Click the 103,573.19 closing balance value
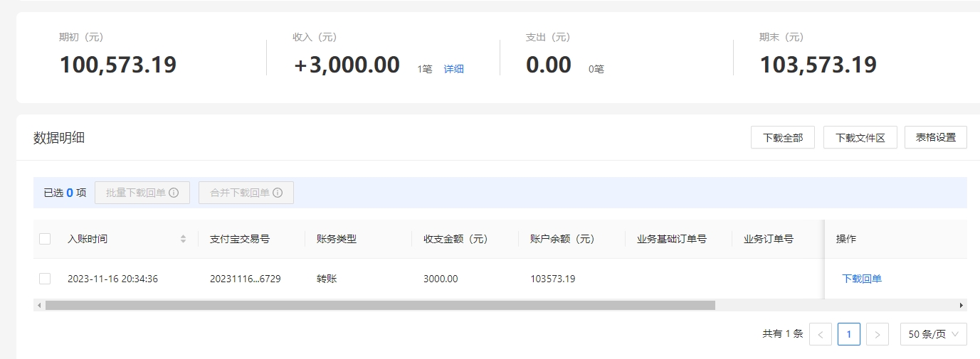The height and width of the screenshot is (359, 980). click(x=818, y=65)
